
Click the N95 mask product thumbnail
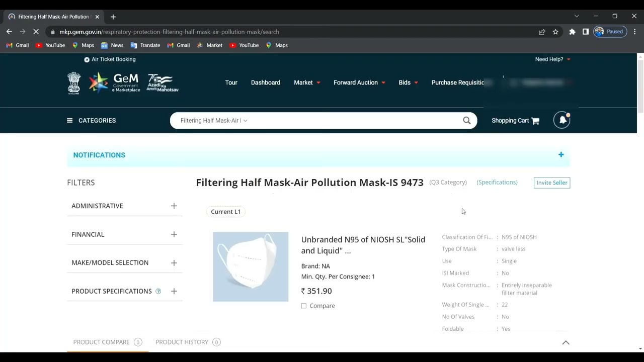[251, 266]
